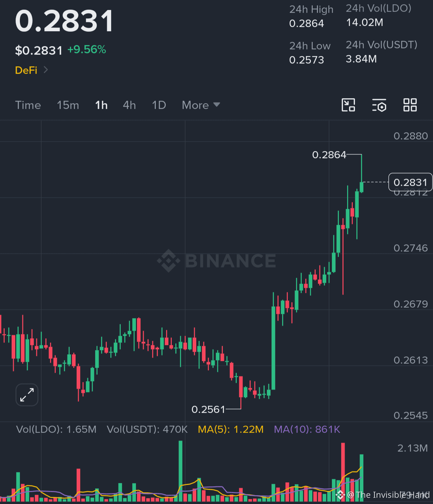The width and height of the screenshot is (433, 504).
Task: Open the More intervals dropdown
Action: [x=201, y=105]
